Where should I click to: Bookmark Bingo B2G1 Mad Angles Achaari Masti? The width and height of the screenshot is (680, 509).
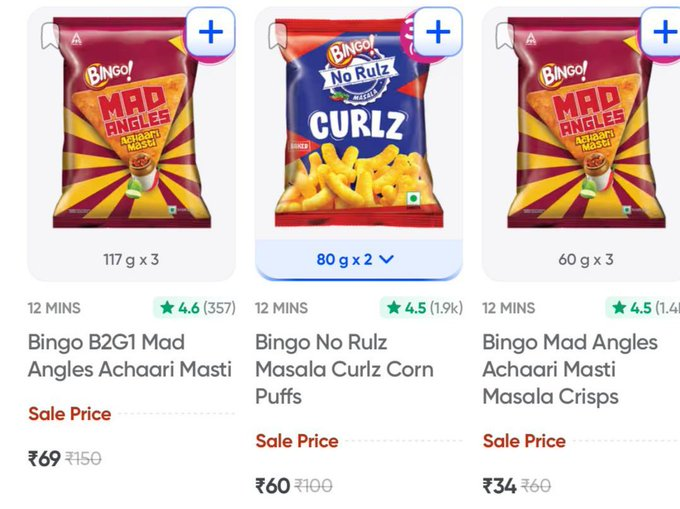[x=49, y=35]
